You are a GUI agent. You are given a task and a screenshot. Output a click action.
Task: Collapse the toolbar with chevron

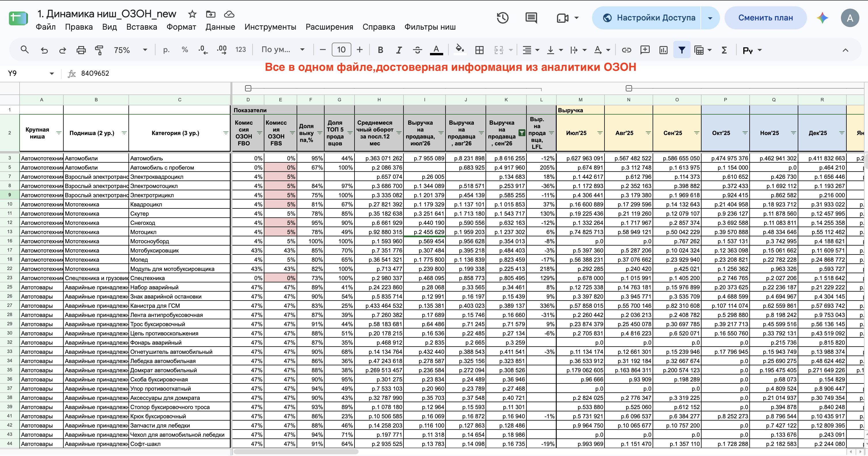click(x=846, y=50)
